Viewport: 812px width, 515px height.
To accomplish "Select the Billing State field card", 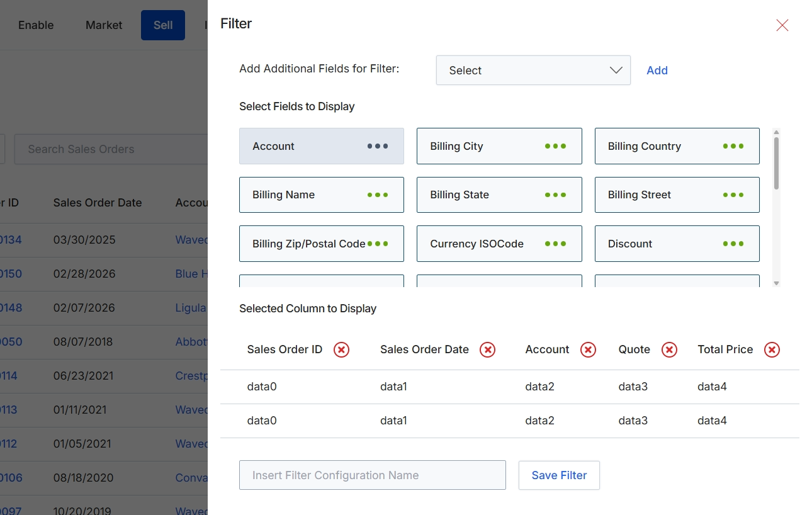I will pyautogui.click(x=499, y=195).
